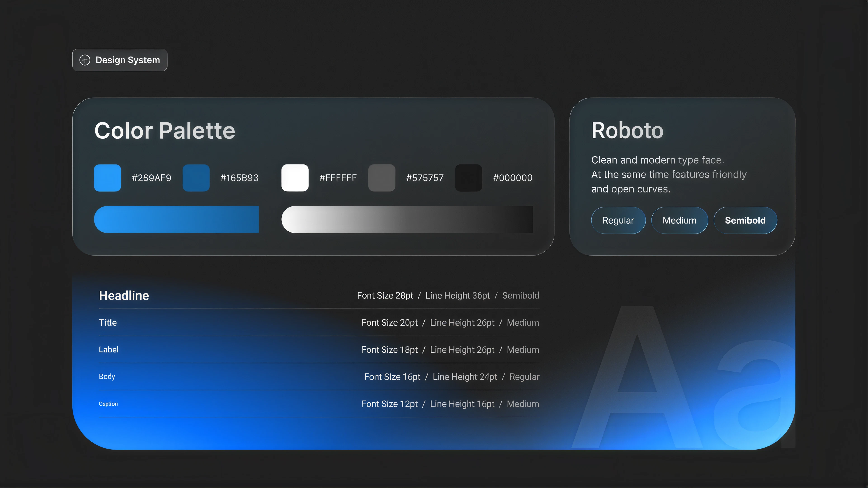Click 'Font Size 16pt' in Body row
This screenshot has height=488, width=868.
(392, 377)
